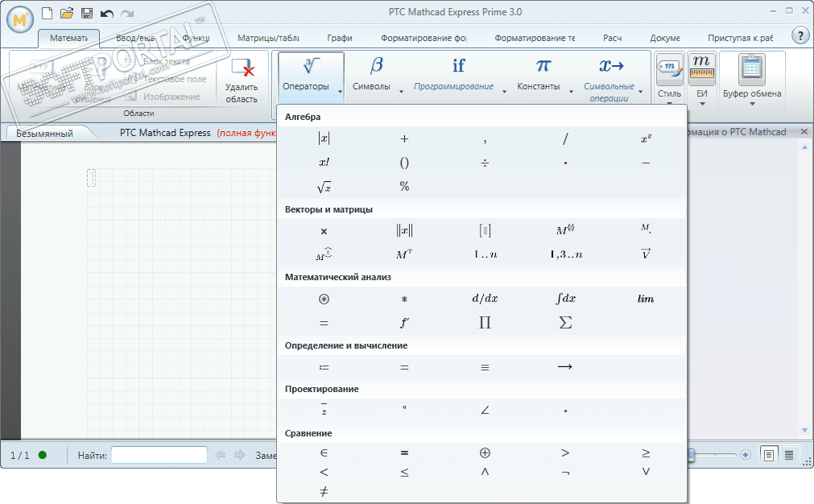Image resolution: width=814 pixels, height=504 pixels.
Task: Insert the absolute value operator
Action: [324, 138]
